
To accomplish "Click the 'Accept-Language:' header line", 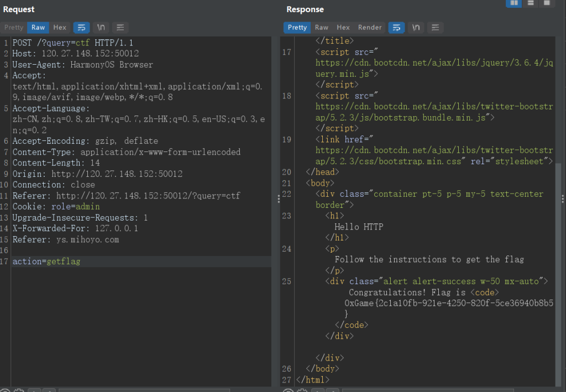I will pyautogui.click(x=51, y=108).
